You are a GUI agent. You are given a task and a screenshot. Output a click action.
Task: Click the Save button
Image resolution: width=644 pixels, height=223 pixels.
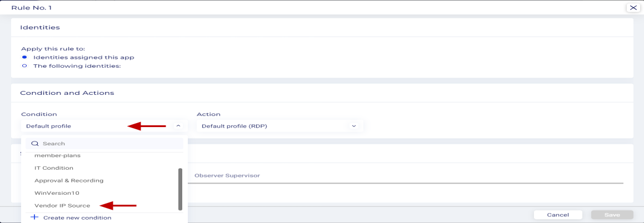(x=612, y=215)
